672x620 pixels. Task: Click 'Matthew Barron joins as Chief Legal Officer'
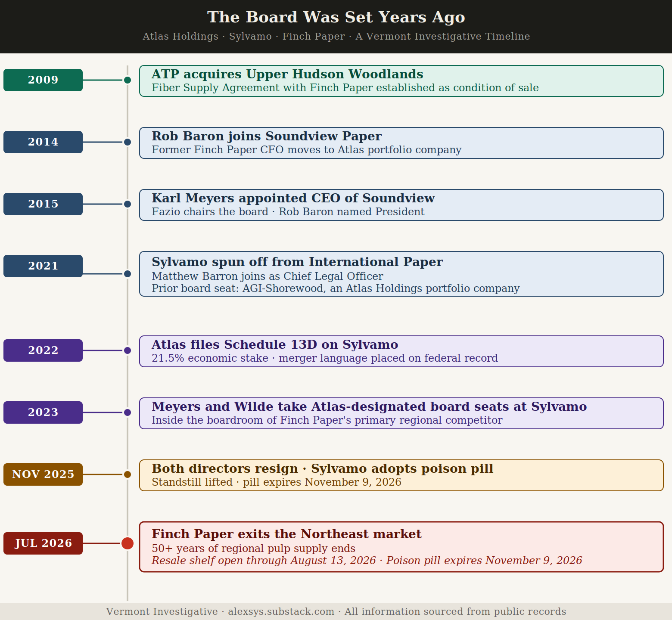[x=268, y=276]
